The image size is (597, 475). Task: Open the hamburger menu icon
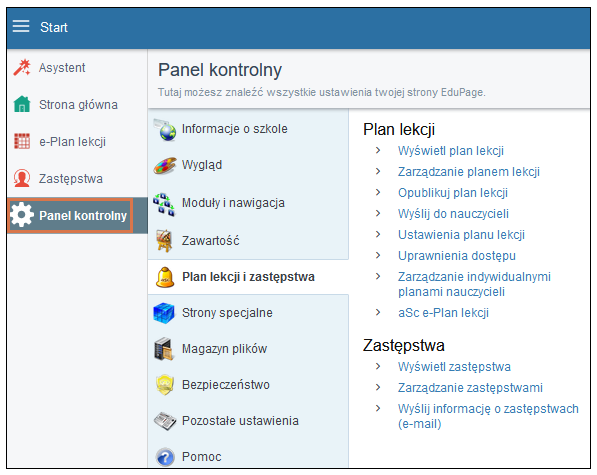21,26
